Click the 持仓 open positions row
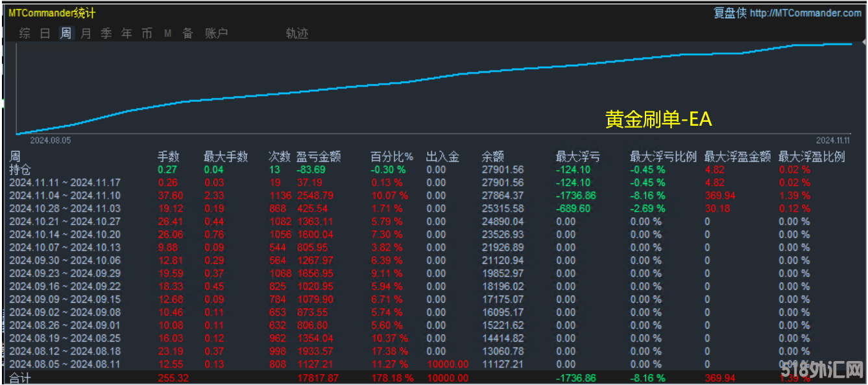The width and height of the screenshot is (868, 385). point(20,170)
